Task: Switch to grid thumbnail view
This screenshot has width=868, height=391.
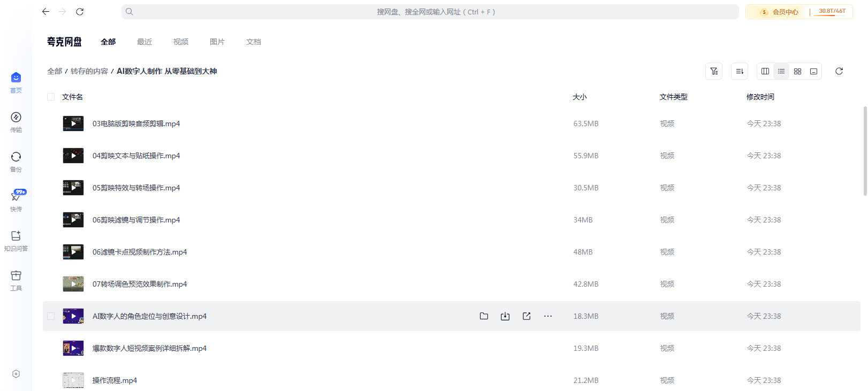Action: coord(797,71)
